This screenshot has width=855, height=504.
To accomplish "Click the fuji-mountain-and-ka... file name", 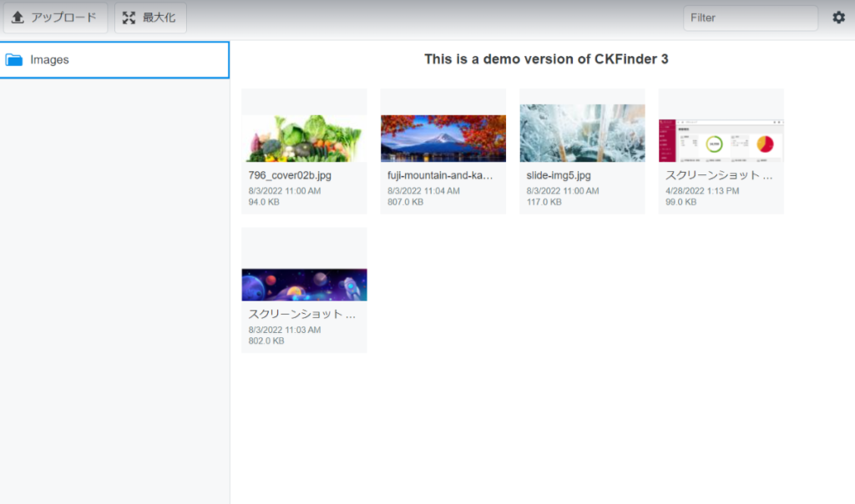I will [x=441, y=176].
